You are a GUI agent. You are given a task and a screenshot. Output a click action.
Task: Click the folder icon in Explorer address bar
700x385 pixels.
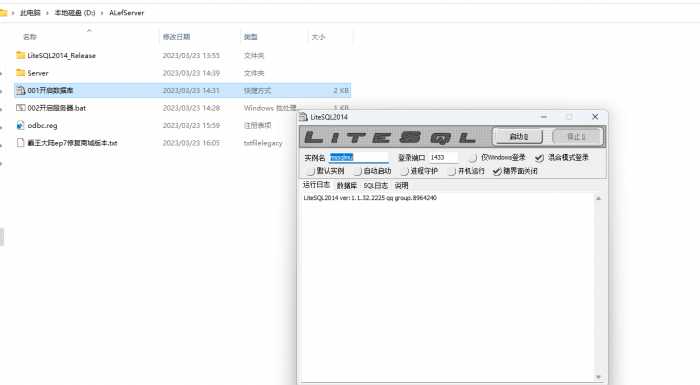pyautogui.click(x=3, y=13)
